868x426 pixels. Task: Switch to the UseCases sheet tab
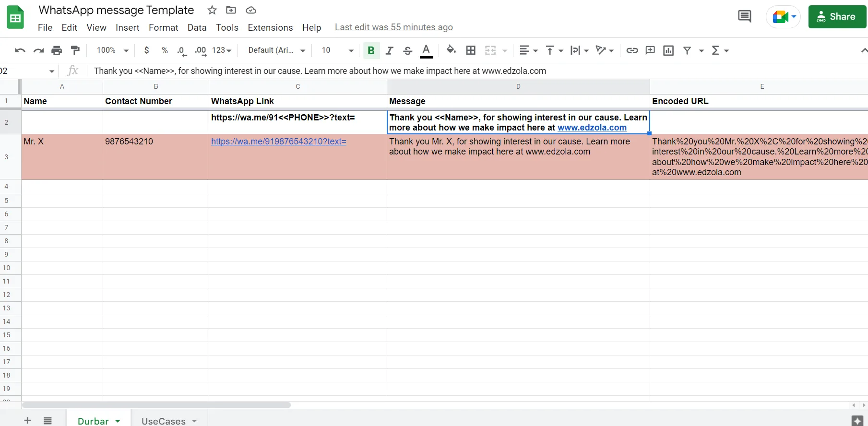(169, 421)
